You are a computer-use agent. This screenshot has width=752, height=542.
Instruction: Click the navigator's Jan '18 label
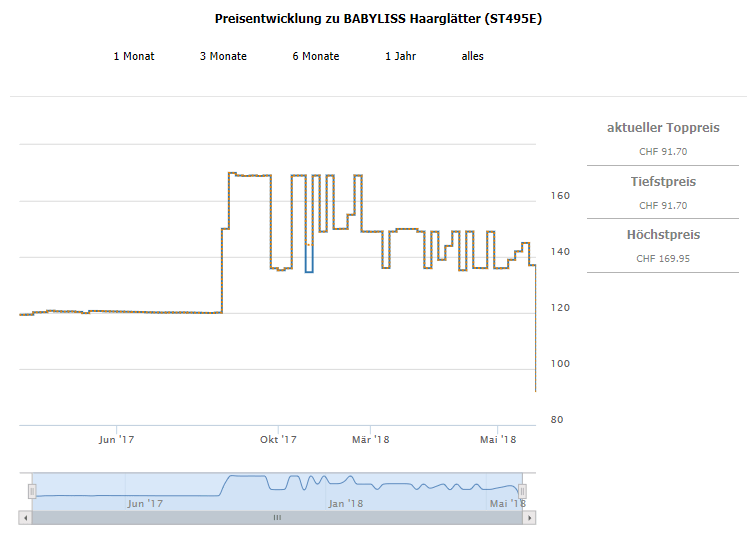[x=344, y=503]
